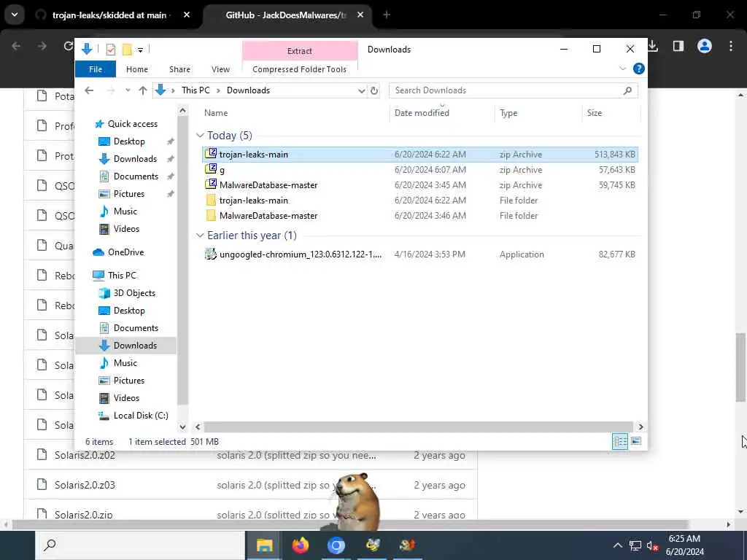Open a new browser tab
The height and width of the screenshot is (560, 747).
tap(387, 15)
